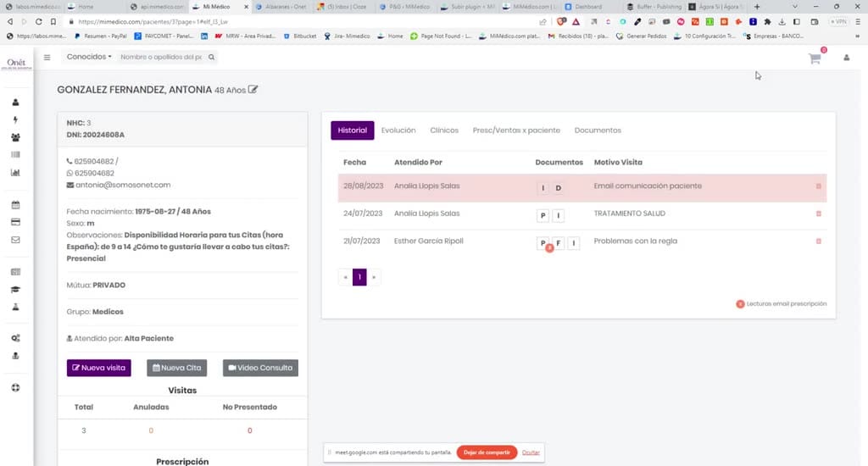Edit patient data with pencil icon
Viewport: 868px width, 466px height.
(x=253, y=90)
